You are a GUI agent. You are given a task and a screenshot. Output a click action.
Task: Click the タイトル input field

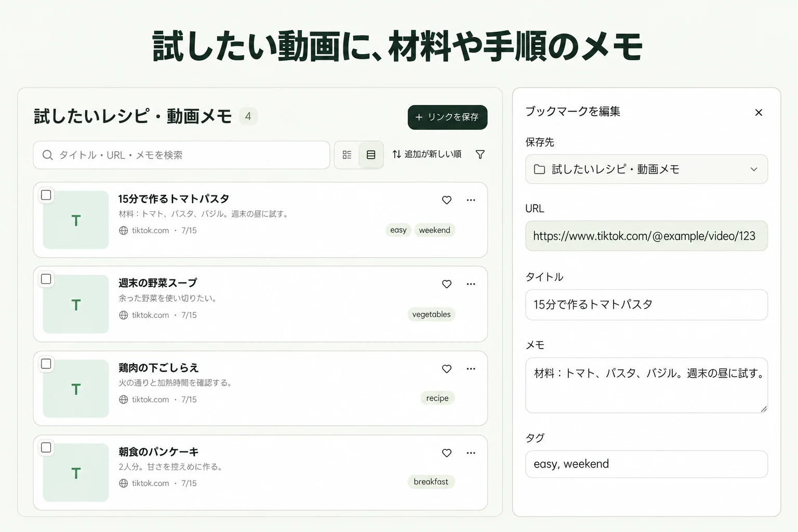(646, 305)
